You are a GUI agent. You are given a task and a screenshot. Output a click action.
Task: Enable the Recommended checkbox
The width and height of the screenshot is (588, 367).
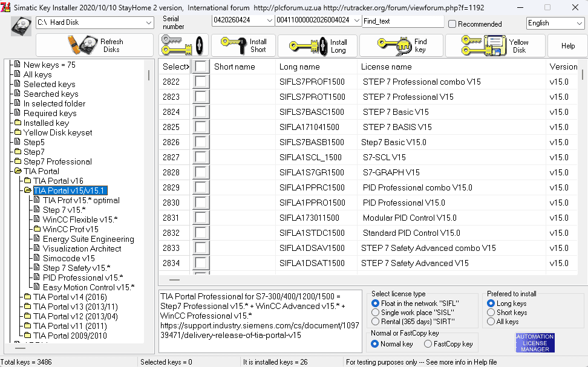(452, 24)
